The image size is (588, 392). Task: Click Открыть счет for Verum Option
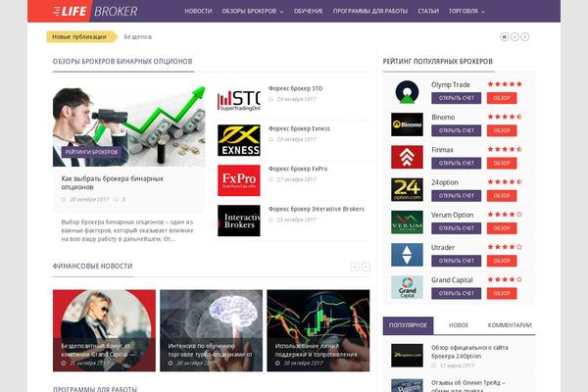click(x=456, y=228)
